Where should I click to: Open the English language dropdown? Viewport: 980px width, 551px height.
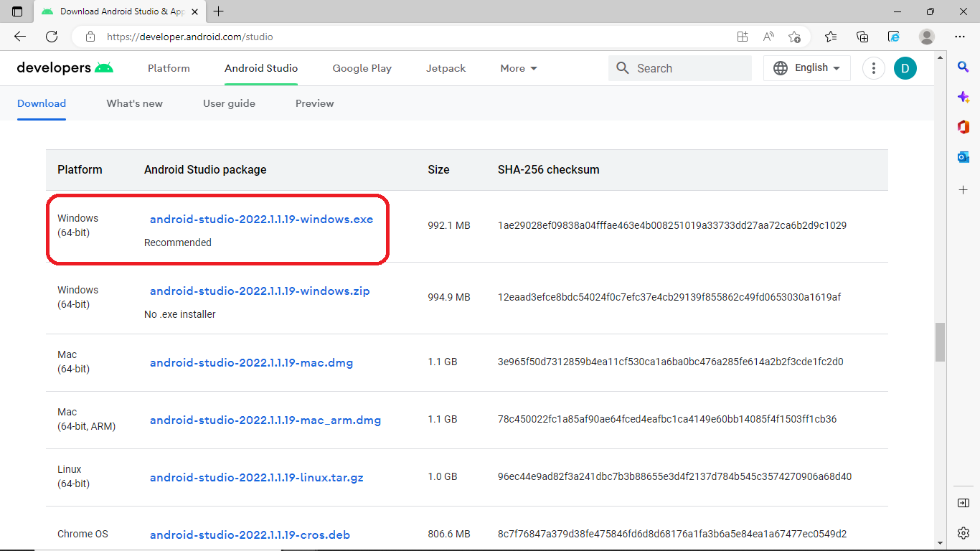pyautogui.click(x=807, y=68)
